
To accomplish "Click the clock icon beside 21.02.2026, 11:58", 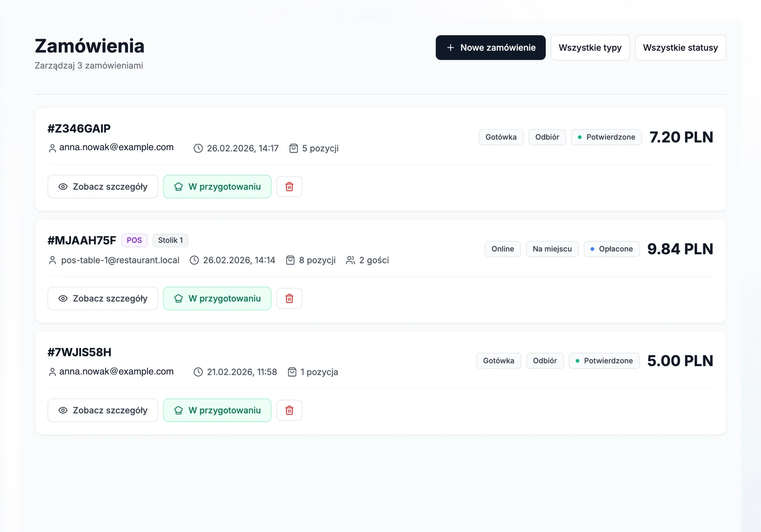I will point(198,372).
